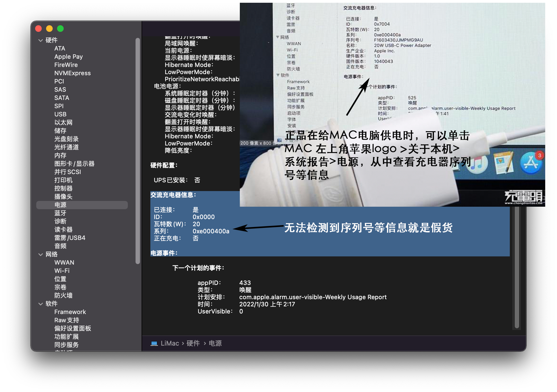Select ATA in the sidebar
The image size is (557, 392).
[60, 49]
